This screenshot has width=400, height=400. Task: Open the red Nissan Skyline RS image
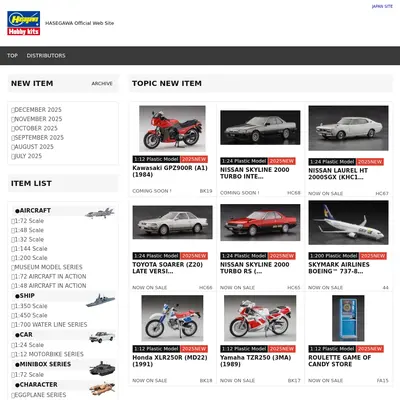(260, 222)
